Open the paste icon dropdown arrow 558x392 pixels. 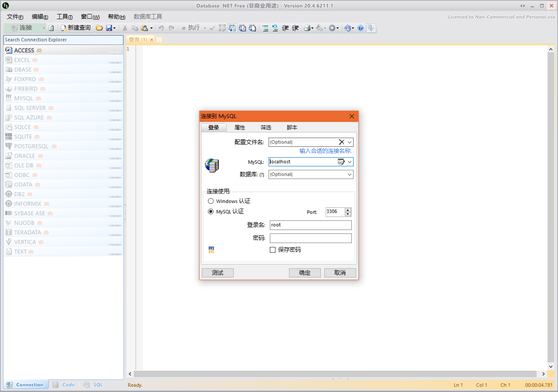pyautogui.click(x=151, y=28)
